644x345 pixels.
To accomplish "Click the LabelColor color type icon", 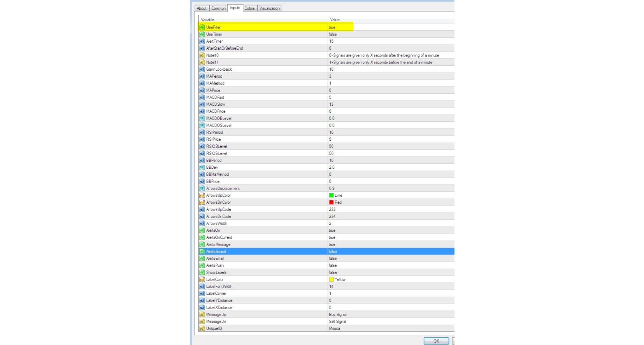I will click(x=202, y=280).
